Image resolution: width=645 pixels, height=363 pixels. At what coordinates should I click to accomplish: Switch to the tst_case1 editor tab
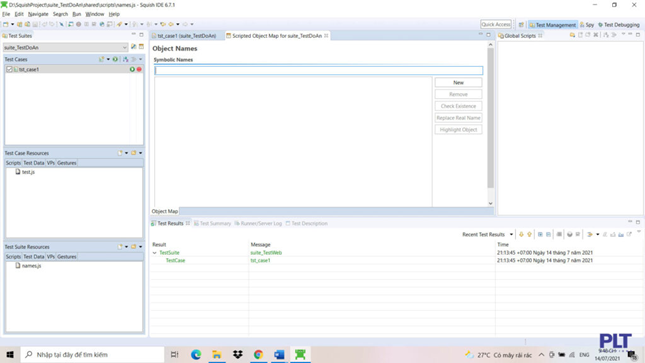187,36
